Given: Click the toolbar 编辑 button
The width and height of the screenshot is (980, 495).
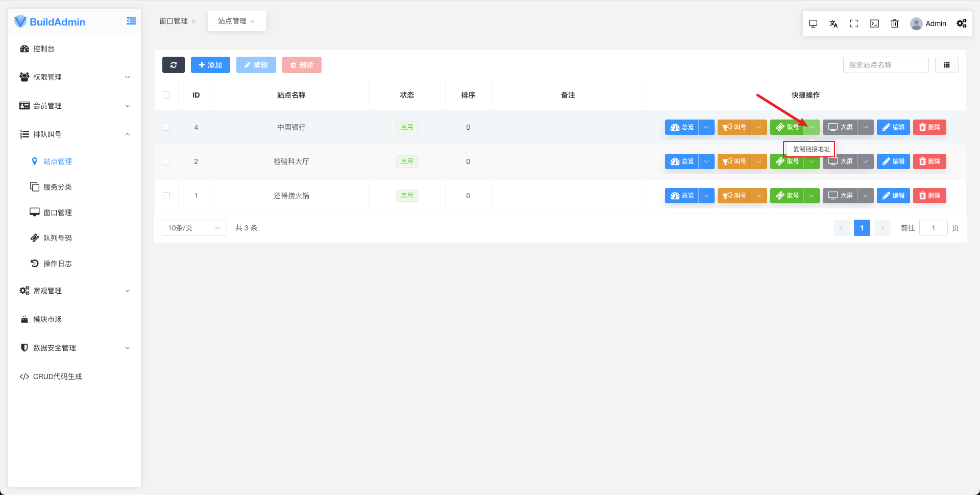Looking at the screenshot, I should pyautogui.click(x=256, y=65).
